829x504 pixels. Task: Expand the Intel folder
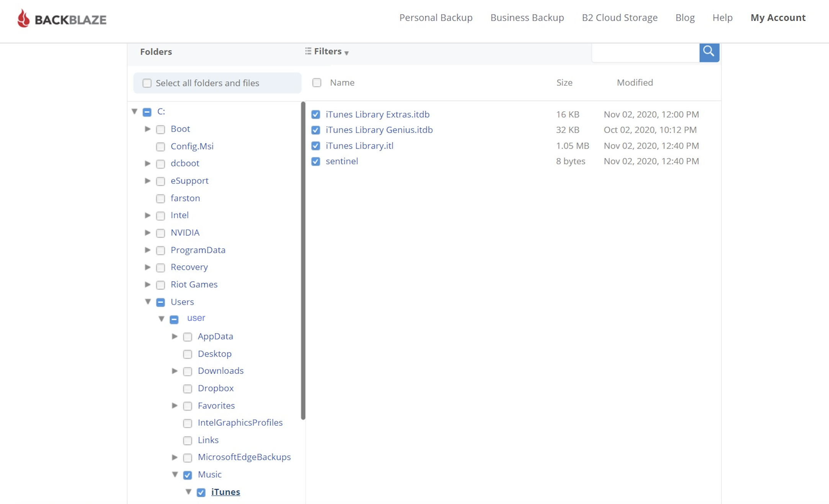[147, 215]
